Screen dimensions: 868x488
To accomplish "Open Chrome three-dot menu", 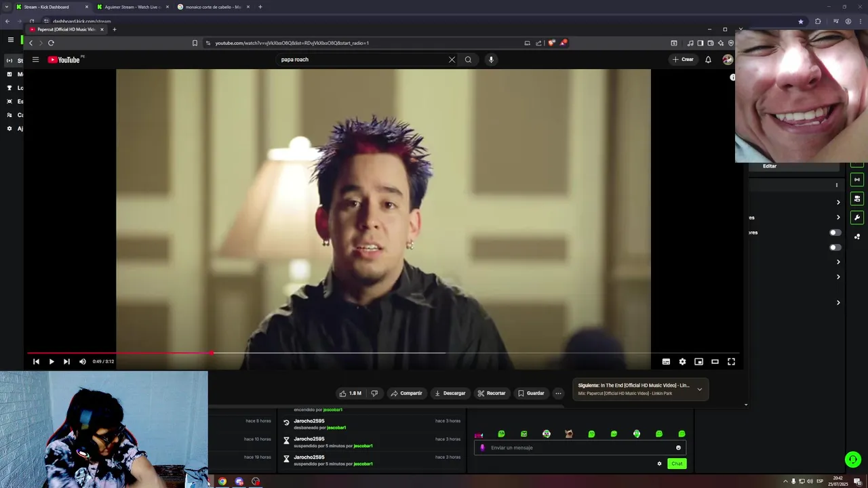I will click(861, 21).
